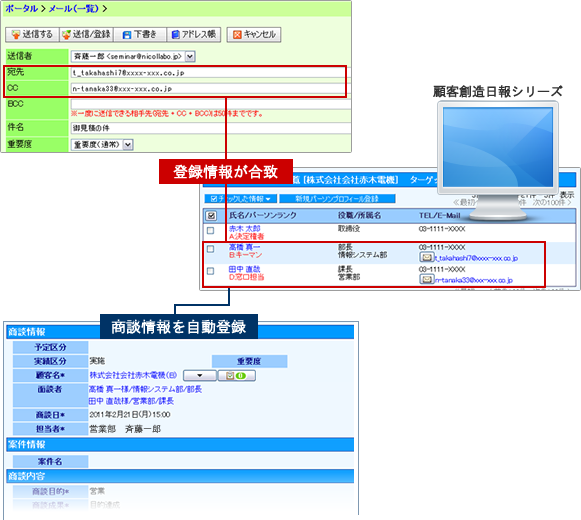Image resolution: width=581 pixels, height=520 pixels.
Task: Click mail icon next to n-tanaka33 address
Action: pos(426,279)
